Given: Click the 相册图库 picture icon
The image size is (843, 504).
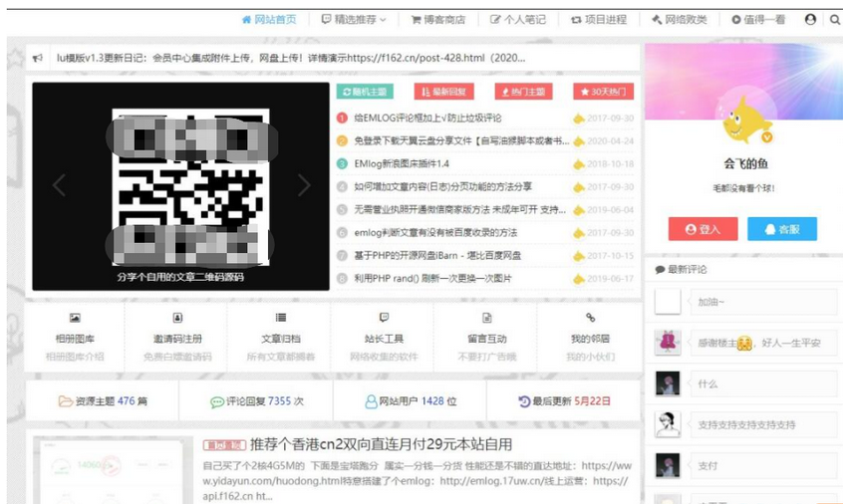Looking at the screenshot, I should point(75,318).
